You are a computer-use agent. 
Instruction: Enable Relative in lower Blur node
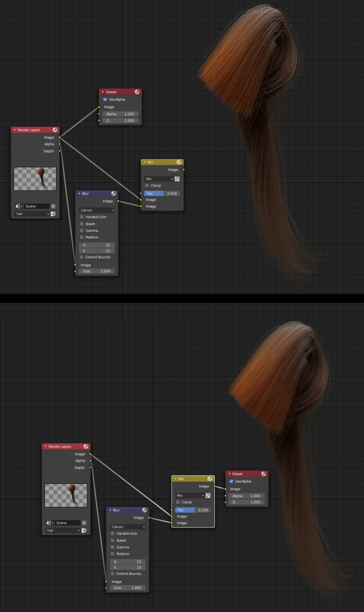tap(113, 554)
